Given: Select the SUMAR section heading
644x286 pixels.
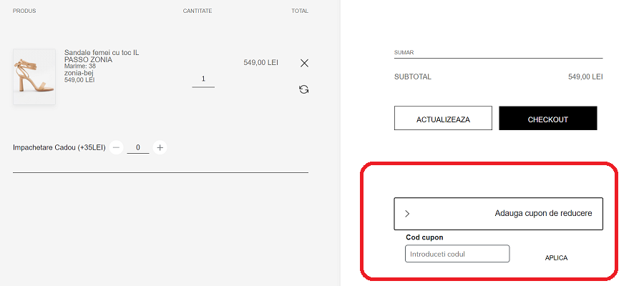Looking at the screenshot, I should (404, 52).
